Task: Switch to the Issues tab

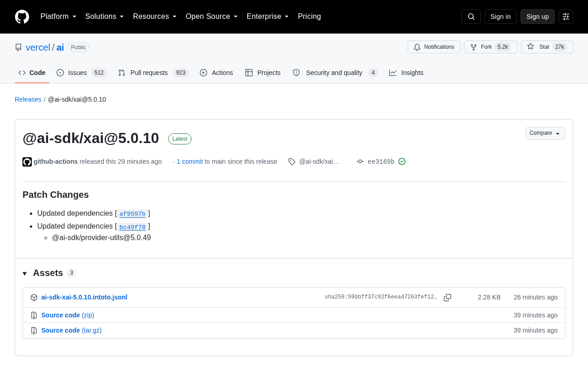Action: point(82,73)
